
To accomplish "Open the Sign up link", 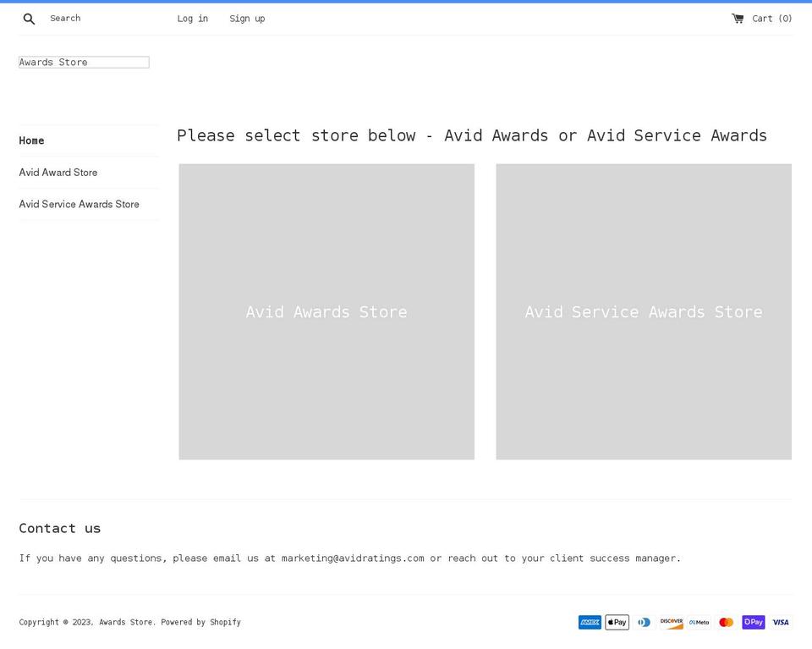I will [x=247, y=19].
